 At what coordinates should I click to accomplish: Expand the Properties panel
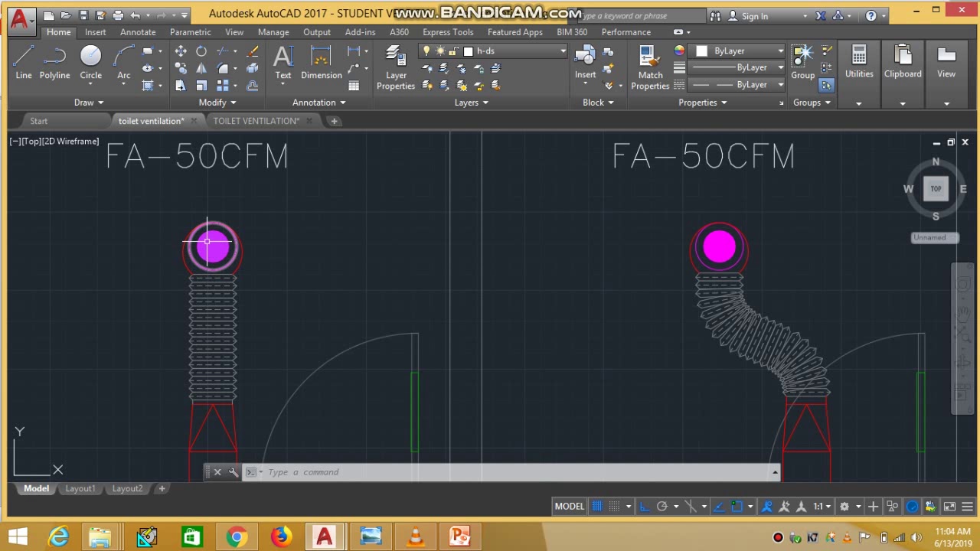click(702, 103)
